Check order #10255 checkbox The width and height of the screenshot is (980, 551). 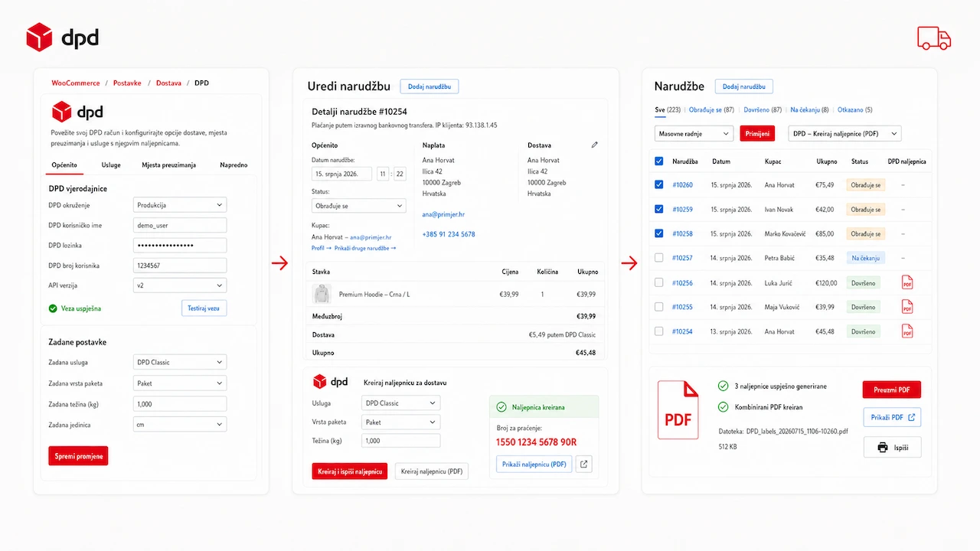pyautogui.click(x=659, y=307)
